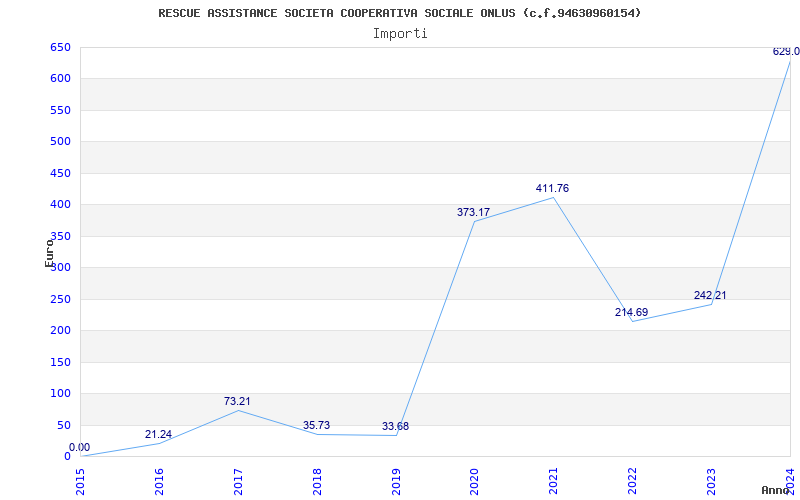Select the 214.69 data label
The width and height of the screenshot is (800, 500).
631,312
